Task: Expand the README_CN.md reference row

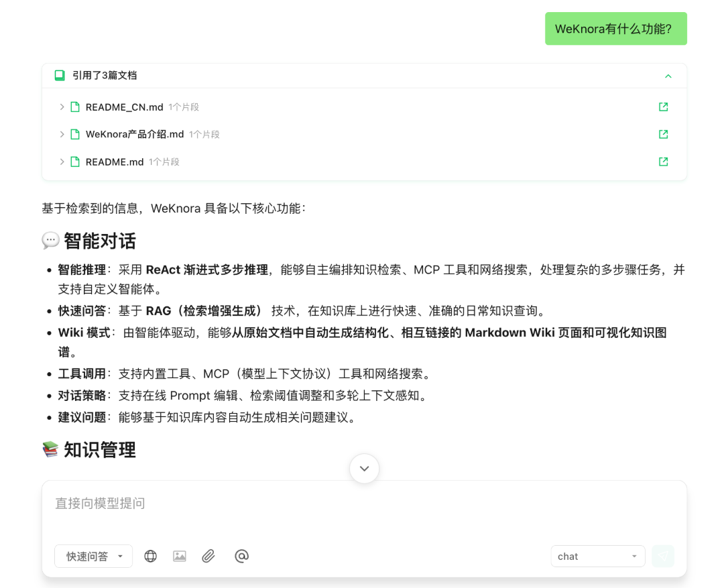Action: 62,107
